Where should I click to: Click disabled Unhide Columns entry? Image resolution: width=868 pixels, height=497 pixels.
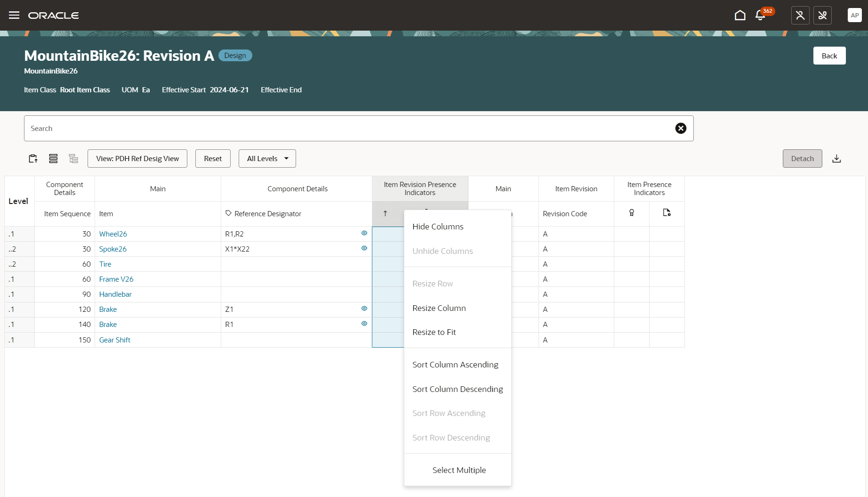458,251
